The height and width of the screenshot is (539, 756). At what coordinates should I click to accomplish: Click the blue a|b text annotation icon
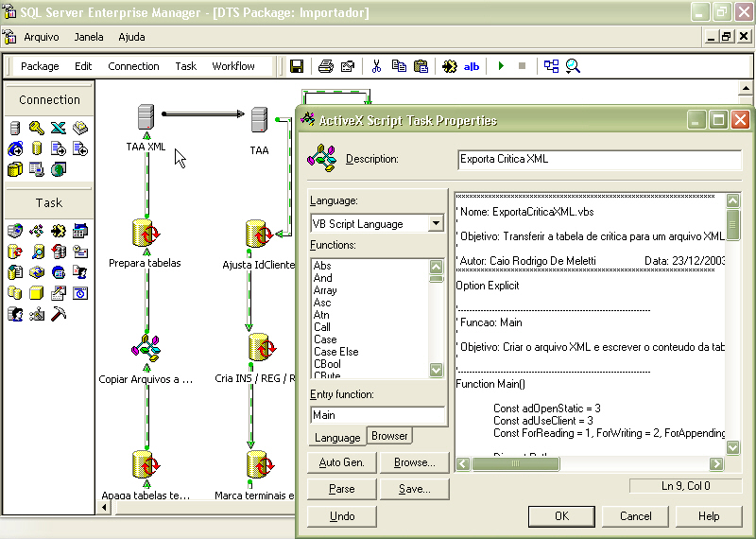471,66
